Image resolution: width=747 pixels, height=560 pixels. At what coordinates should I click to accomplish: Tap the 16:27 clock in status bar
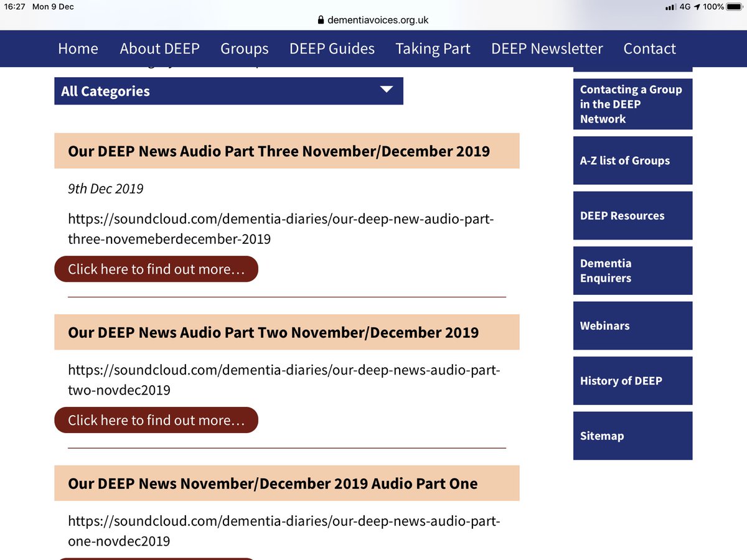click(x=14, y=7)
